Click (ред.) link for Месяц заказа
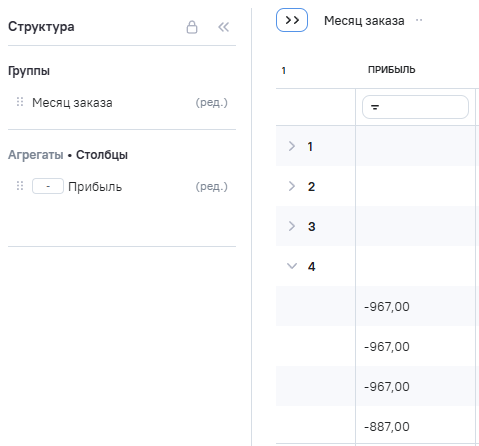Viewport: 479px width, 446px height. pos(212,103)
